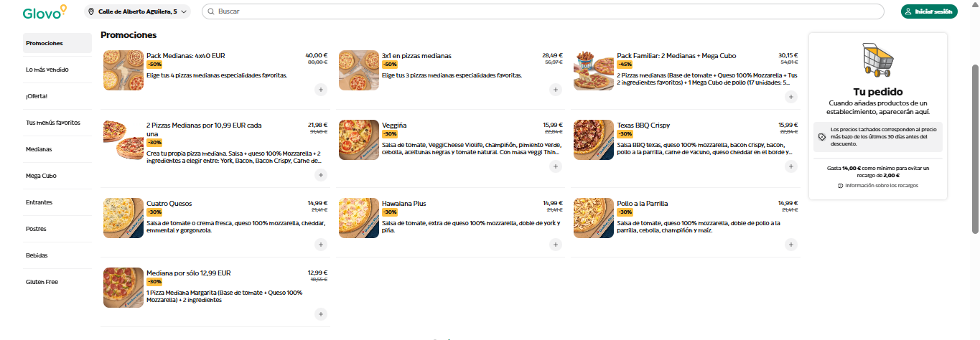Image resolution: width=980 pixels, height=340 pixels.
Task: Add Texas BBQ Crispy with plus icon
Action: click(791, 166)
